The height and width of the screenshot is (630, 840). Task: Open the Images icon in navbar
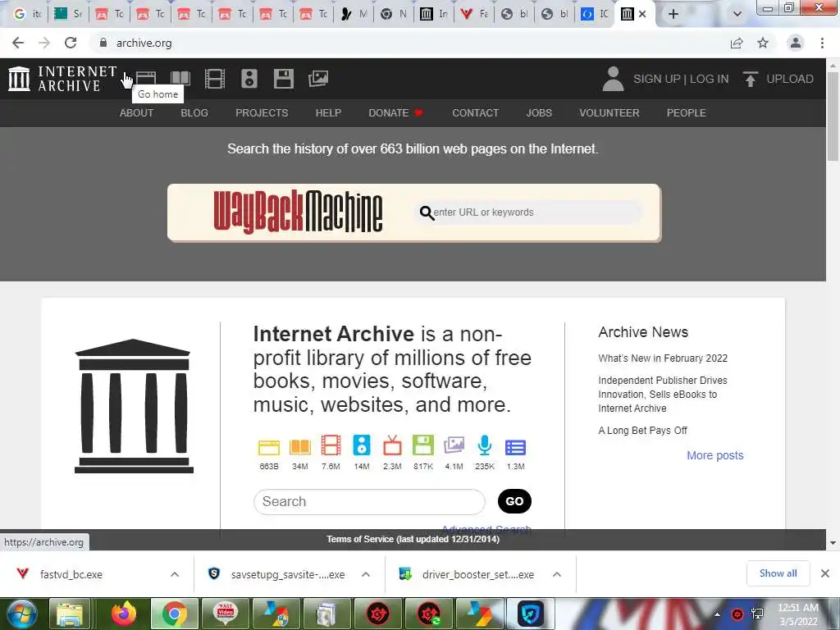tap(318, 78)
